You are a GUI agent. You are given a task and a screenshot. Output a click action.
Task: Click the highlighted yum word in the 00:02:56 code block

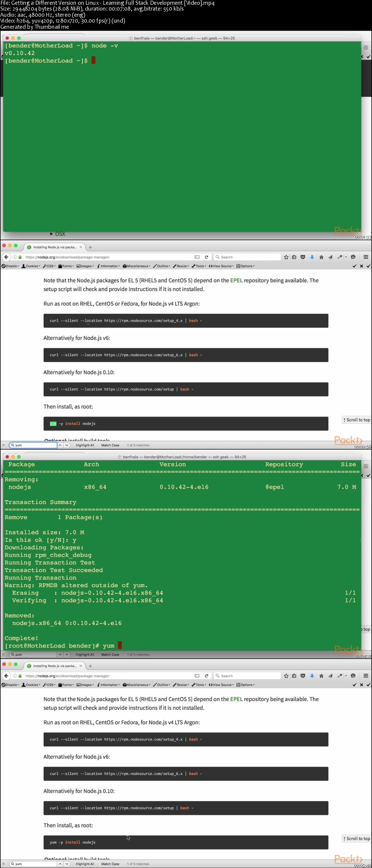(53, 423)
